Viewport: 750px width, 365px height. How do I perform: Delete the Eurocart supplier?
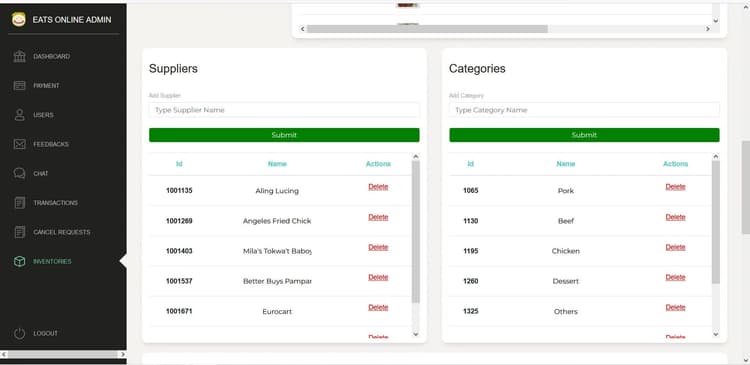click(378, 307)
